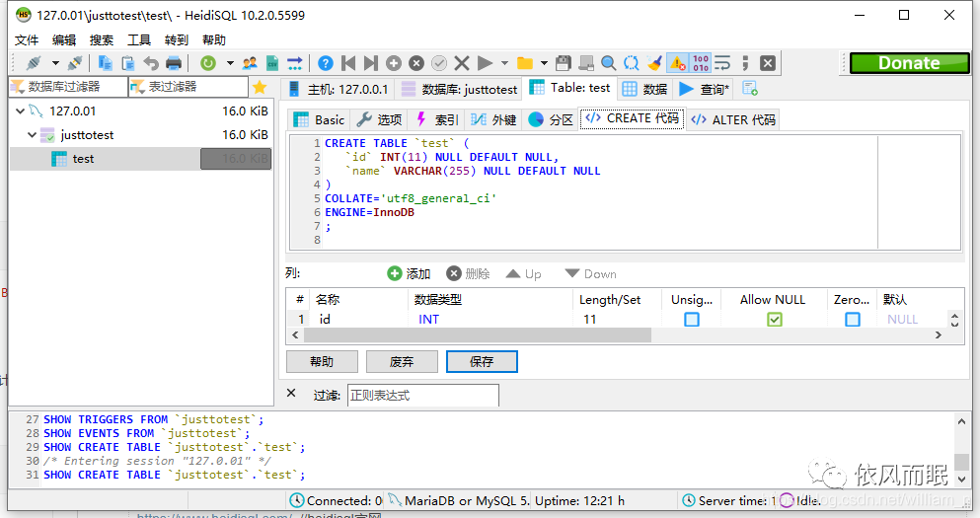Click the Paste clipboard icon
The height and width of the screenshot is (518, 980).
[x=128, y=63]
